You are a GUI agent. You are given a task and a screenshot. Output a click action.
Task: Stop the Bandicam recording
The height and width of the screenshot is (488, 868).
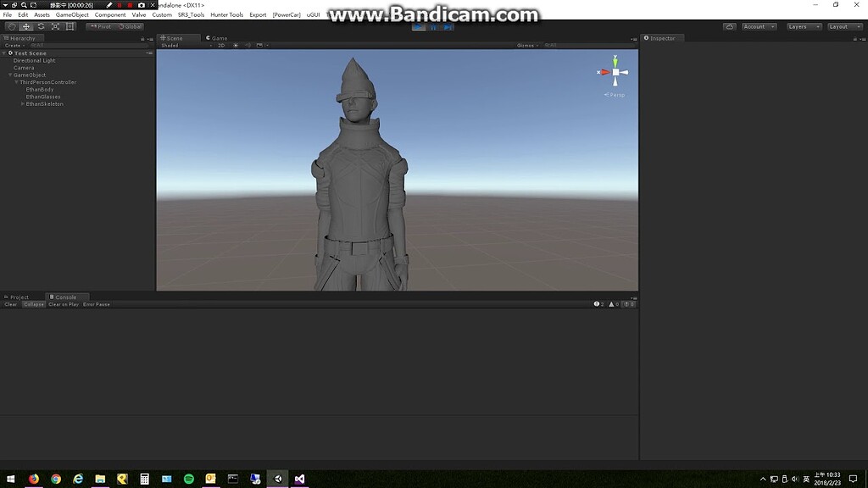coord(131,4)
